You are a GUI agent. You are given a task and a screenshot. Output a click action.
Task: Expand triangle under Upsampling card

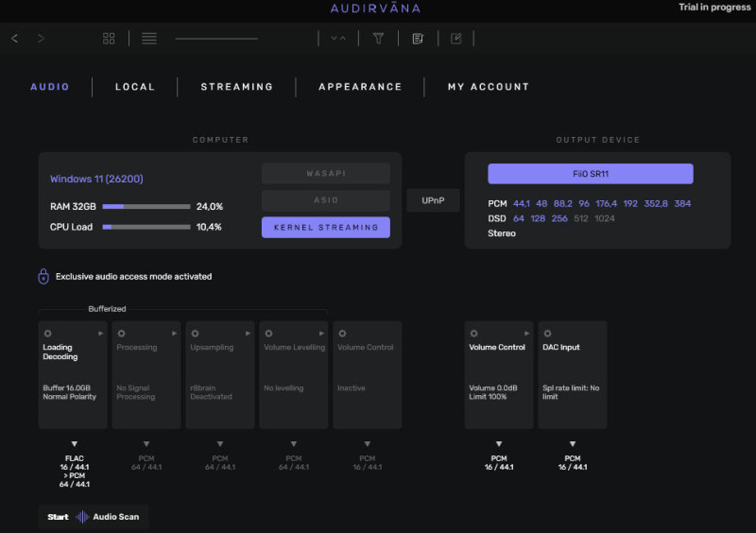[220, 444]
